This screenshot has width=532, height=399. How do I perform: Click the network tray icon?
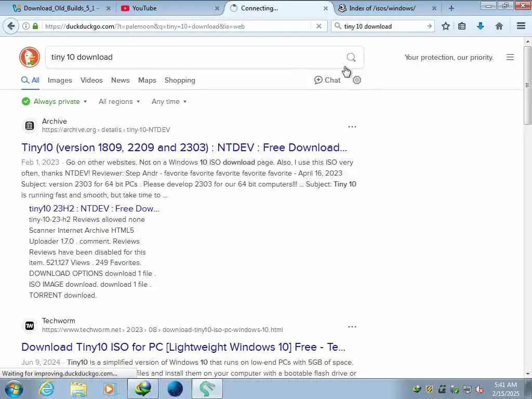(x=467, y=390)
